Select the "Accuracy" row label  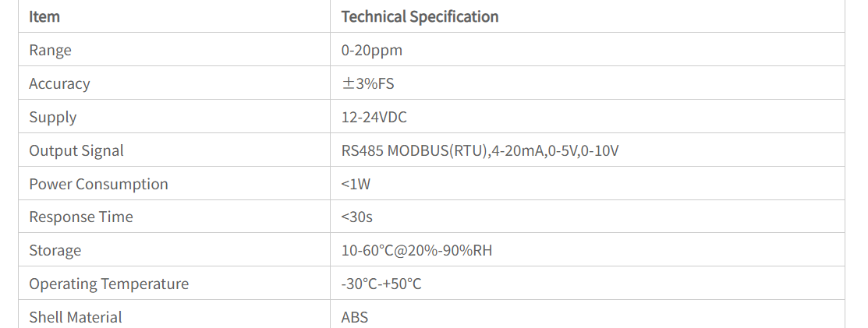coord(59,83)
